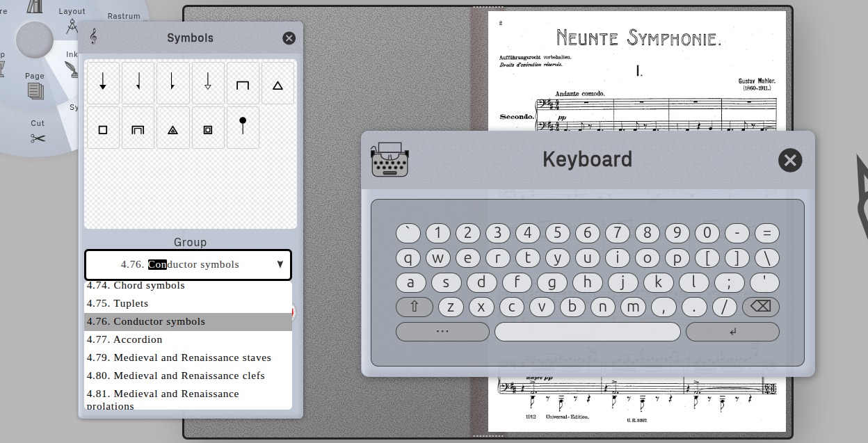Switch keyboard layout with the ellipsis key
Screen dimensions: 868x443
coord(442,332)
